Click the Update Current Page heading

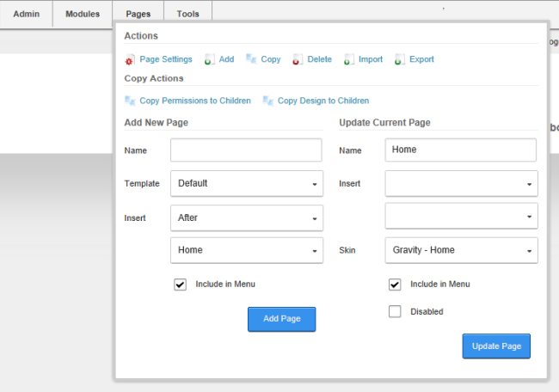pos(384,123)
